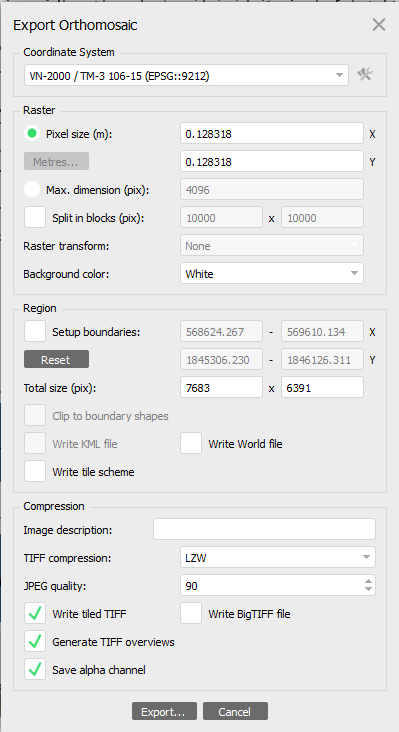The height and width of the screenshot is (732, 399).
Task: Uncheck Write tiled TIFF
Action: pyautogui.click(x=35, y=613)
